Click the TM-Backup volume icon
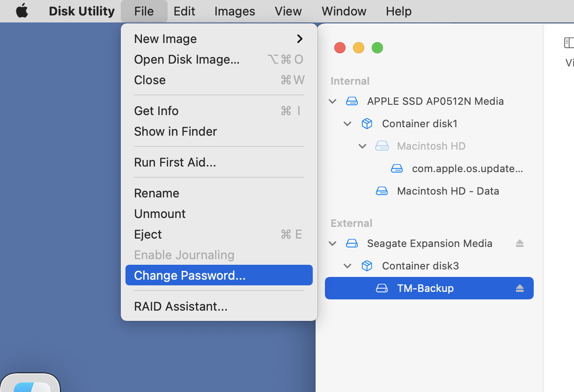 tap(382, 288)
